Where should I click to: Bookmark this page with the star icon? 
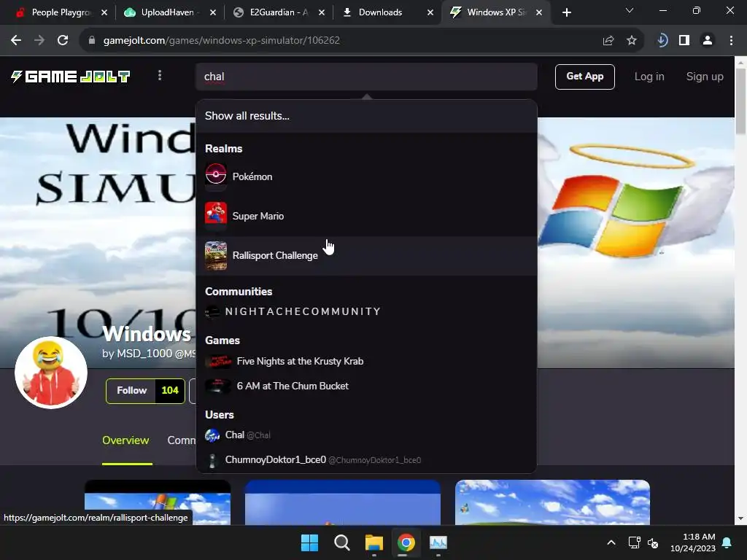coord(632,41)
